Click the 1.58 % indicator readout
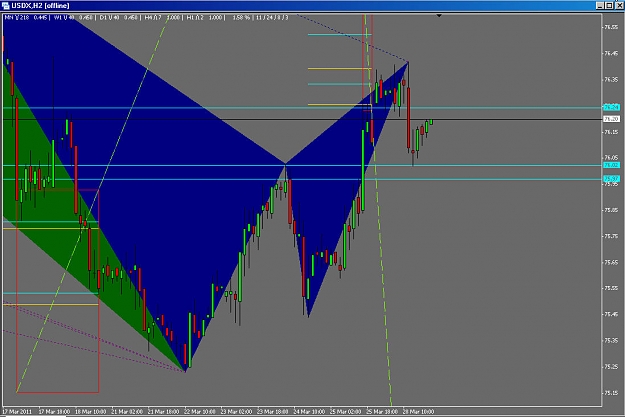This screenshot has height=417, width=625. [242, 18]
